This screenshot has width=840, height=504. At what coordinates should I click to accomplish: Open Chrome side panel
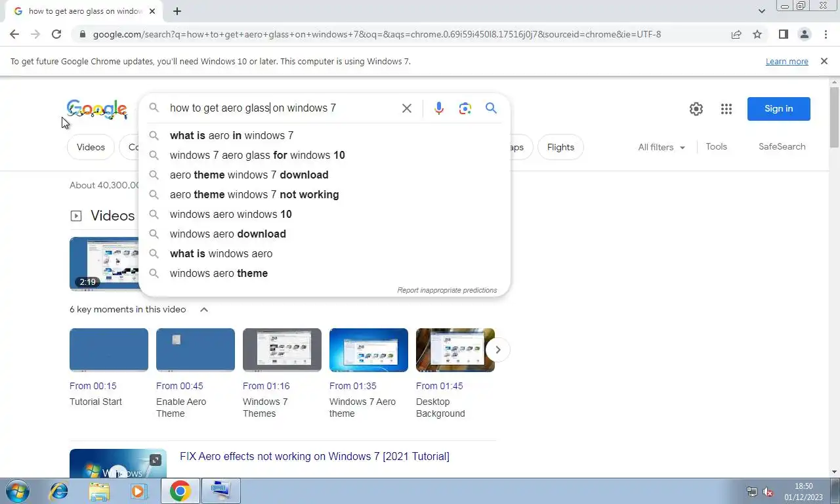(783, 34)
